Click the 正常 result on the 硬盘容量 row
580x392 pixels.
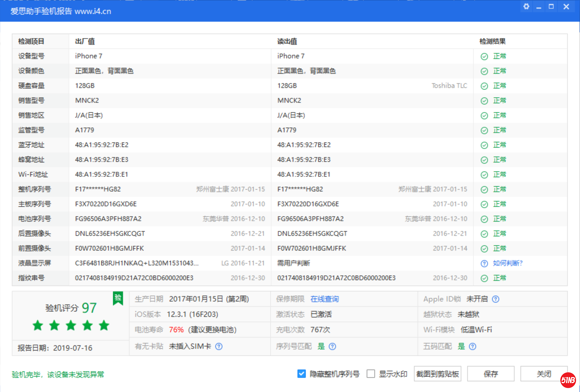500,86
